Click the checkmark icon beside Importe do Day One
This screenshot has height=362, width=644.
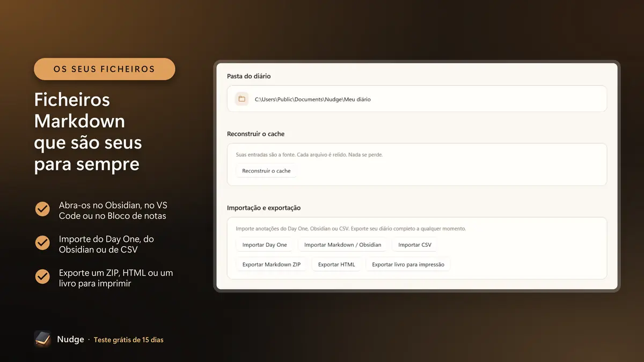coord(42,243)
